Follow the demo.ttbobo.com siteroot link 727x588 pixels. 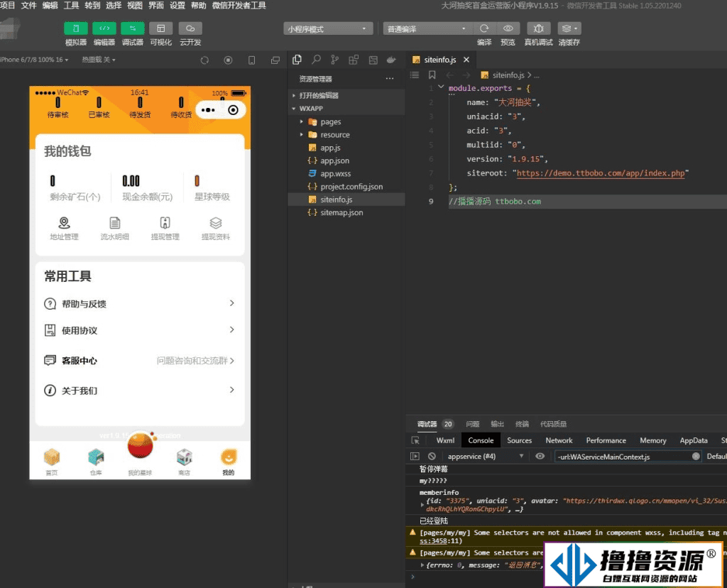pyautogui.click(x=601, y=173)
